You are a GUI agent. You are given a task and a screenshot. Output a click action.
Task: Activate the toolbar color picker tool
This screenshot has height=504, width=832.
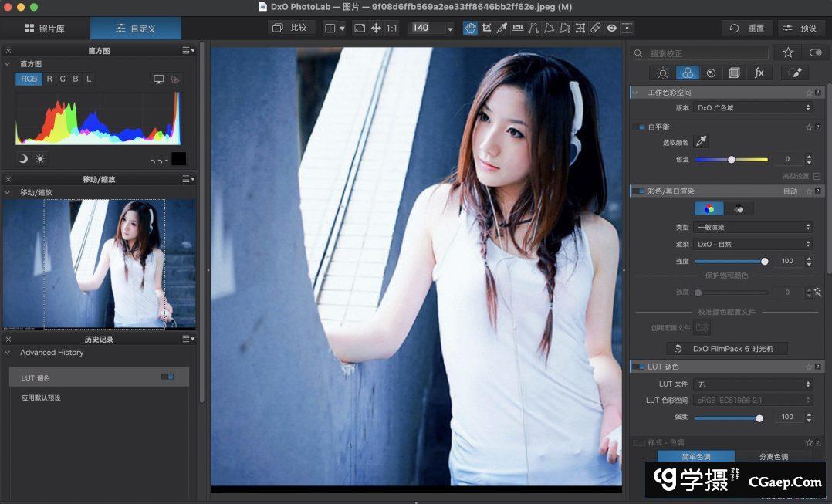[x=502, y=28]
